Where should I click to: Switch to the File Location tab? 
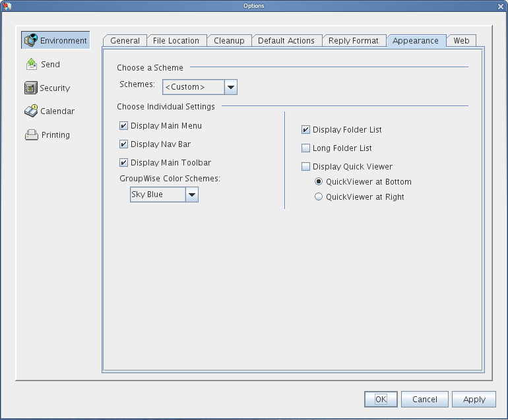click(176, 40)
